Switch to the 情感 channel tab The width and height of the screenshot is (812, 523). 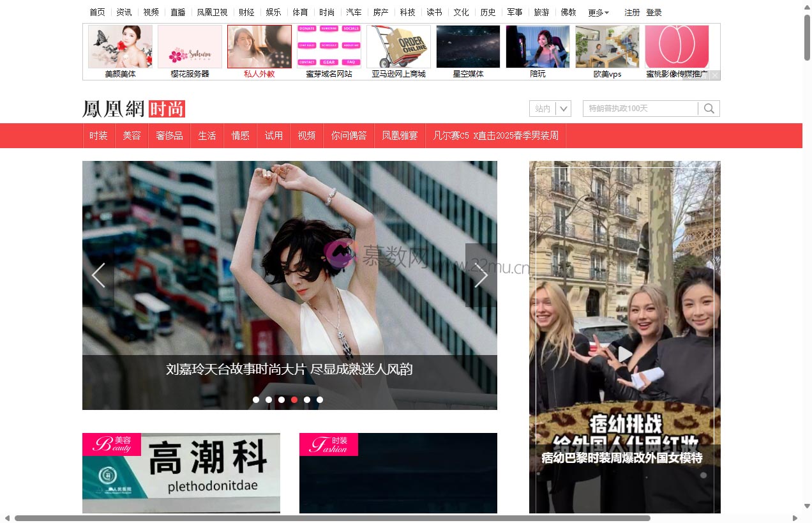coord(240,135)
